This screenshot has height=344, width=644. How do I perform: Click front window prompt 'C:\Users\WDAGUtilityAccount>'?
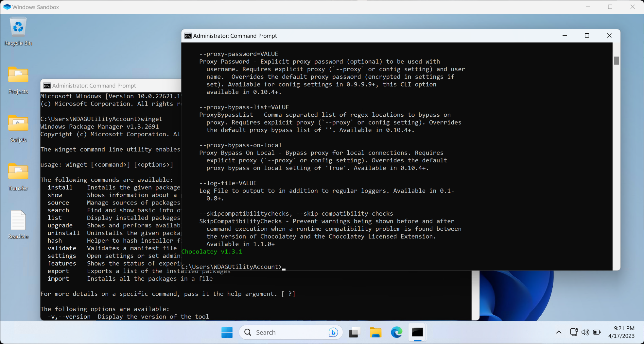pyautogui.click(x=232, y=267)
